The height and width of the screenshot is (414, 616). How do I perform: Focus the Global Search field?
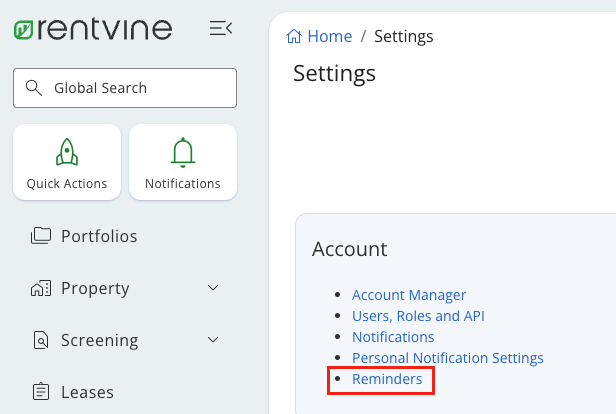[135, 88]
